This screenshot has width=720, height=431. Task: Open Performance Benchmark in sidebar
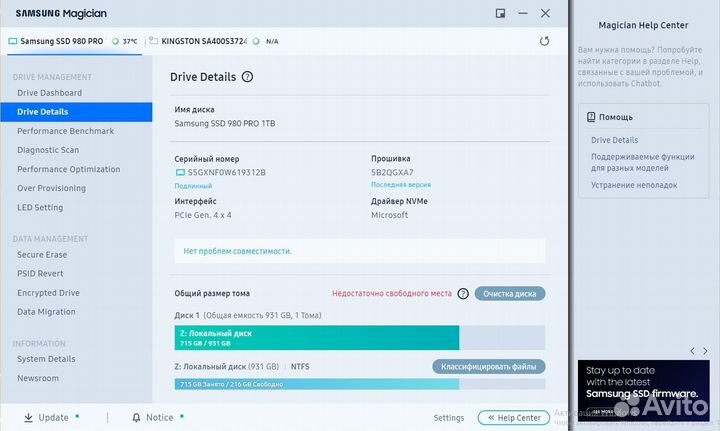tap(65, 131)
